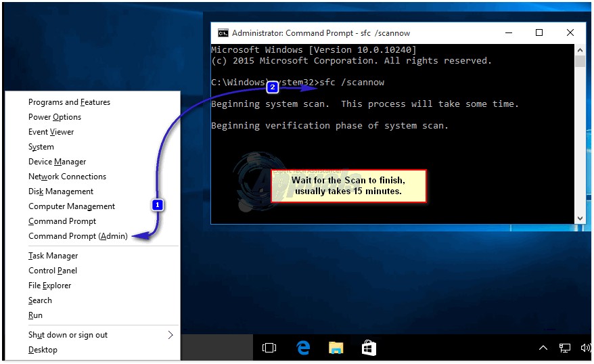Launch Event Viewer

(x=51, y=132)
